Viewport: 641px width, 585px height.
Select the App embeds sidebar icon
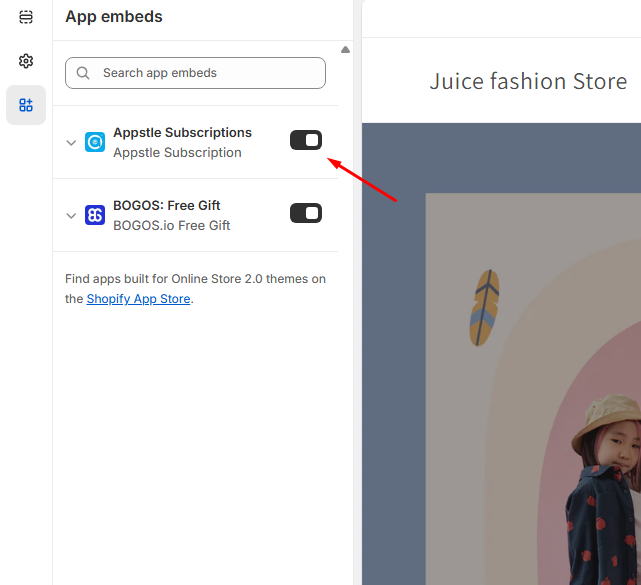coord(26,105)
